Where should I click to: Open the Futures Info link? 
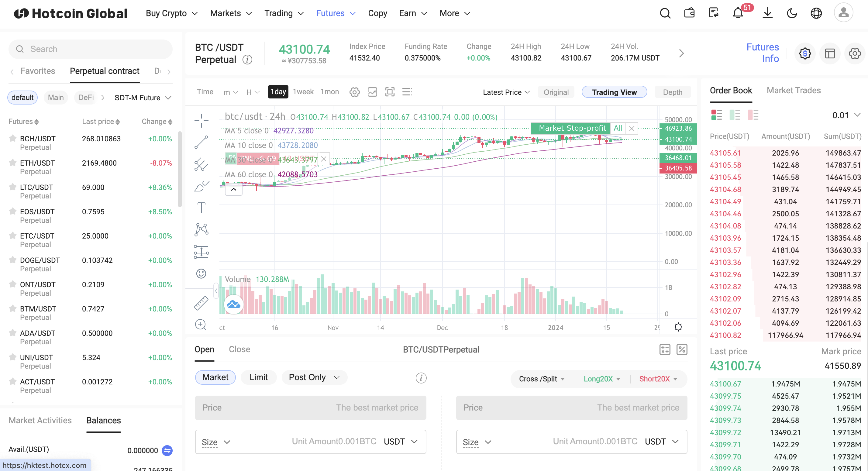click(763, 53)
